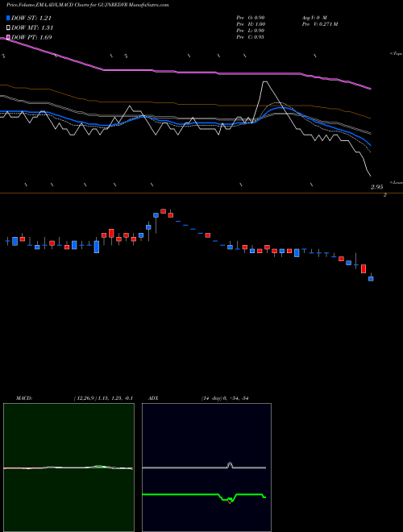Select the 'DOW ST: 1.21' legend label
The width and height of the screenshot is (403, 532).
31,18
